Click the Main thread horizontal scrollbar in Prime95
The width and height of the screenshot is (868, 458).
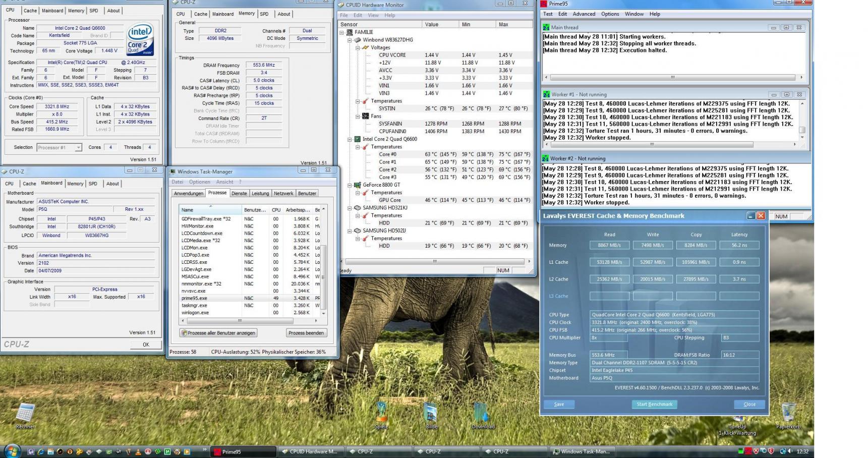(672, 78)
